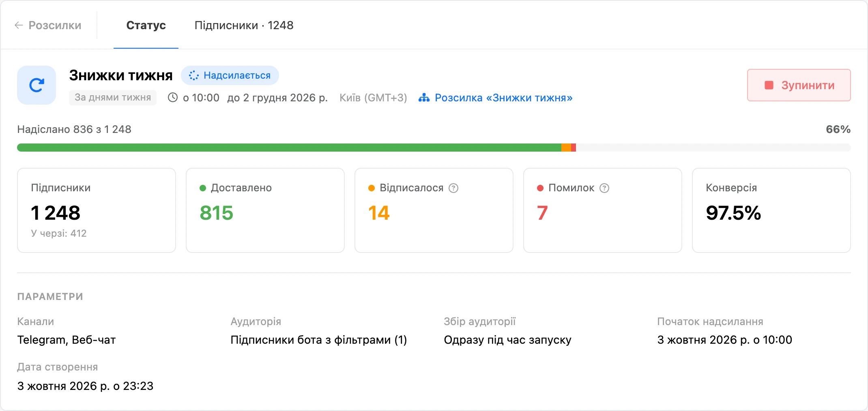
Task: Click the Відписалося count 14
Action: click(x=379, y=213)
